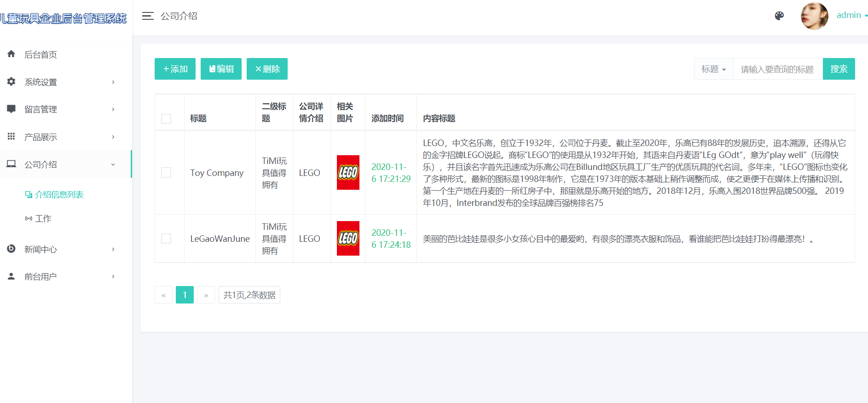The image size is (868, 403).
Task: Click the Barbie doll content text
Action: 618,239
